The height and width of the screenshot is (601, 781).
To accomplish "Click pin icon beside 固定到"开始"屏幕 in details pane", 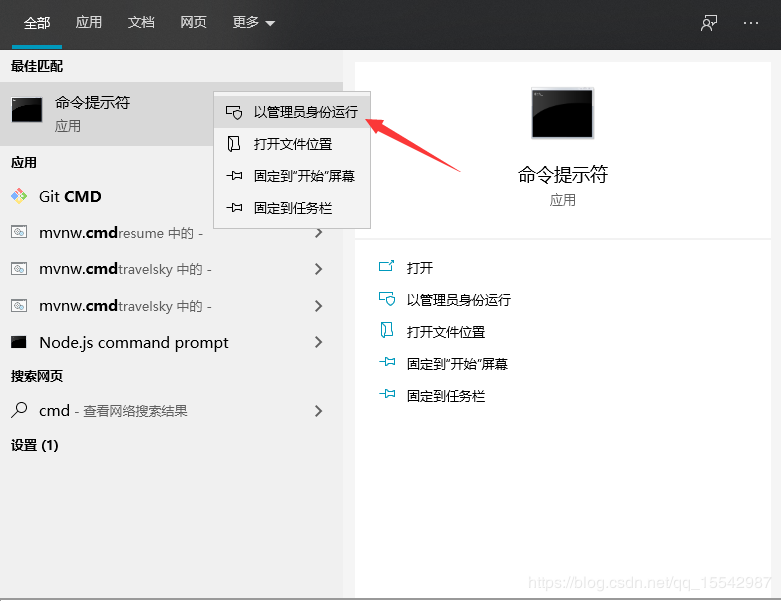I will coord(387,362).
